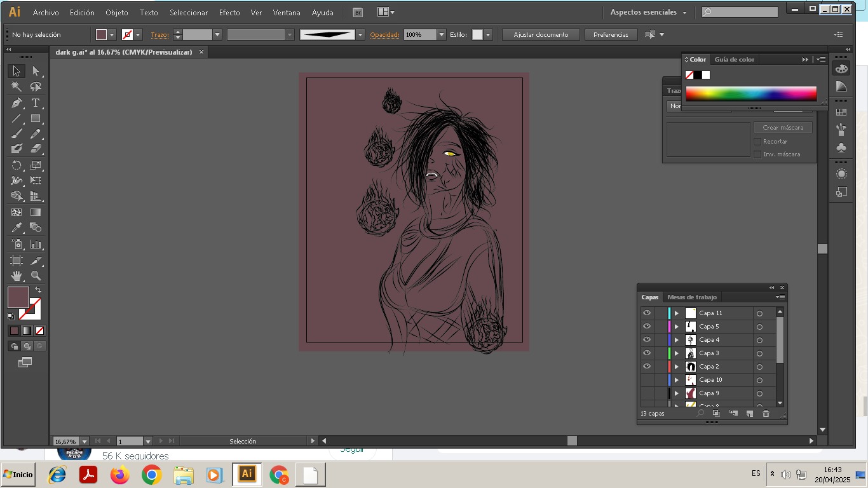Viewport: 868px width, 488px height.
Task: Select the Gradient tool
Action: tap(36, 212)
